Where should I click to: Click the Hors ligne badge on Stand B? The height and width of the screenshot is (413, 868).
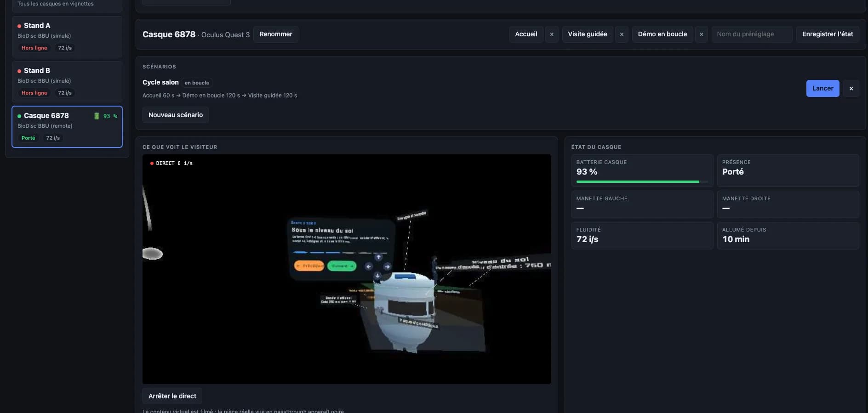click(34, 93)
